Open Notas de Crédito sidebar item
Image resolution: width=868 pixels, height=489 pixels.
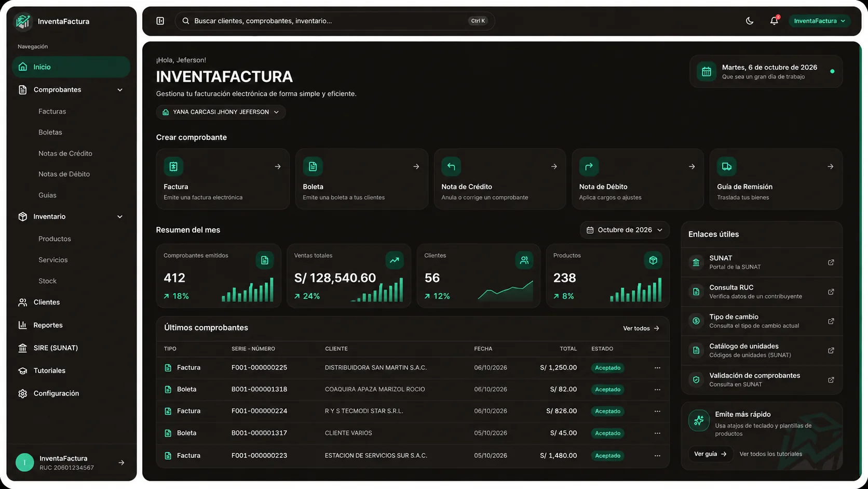pyautogui.click(x=65, y=153)
